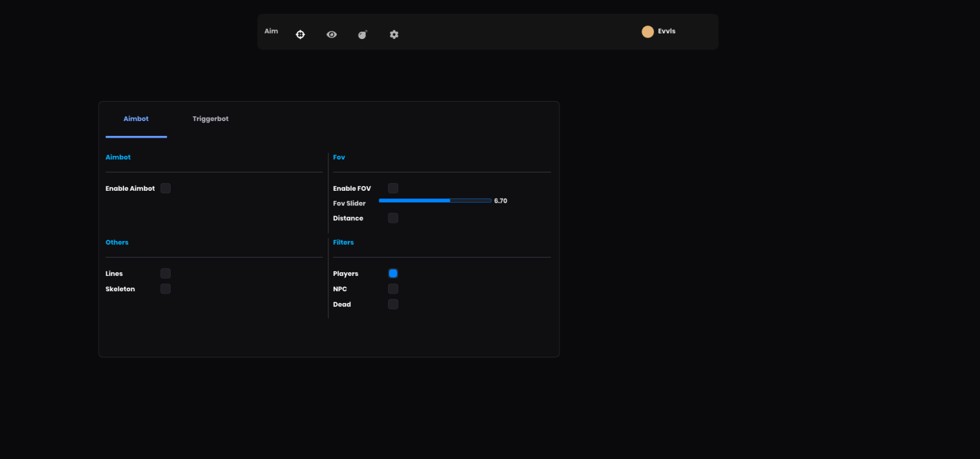The image size is (980, 459).
Task: Tick the Enable Aimbot checkbox
Action: pyautogui.click(x=165, y=188)
